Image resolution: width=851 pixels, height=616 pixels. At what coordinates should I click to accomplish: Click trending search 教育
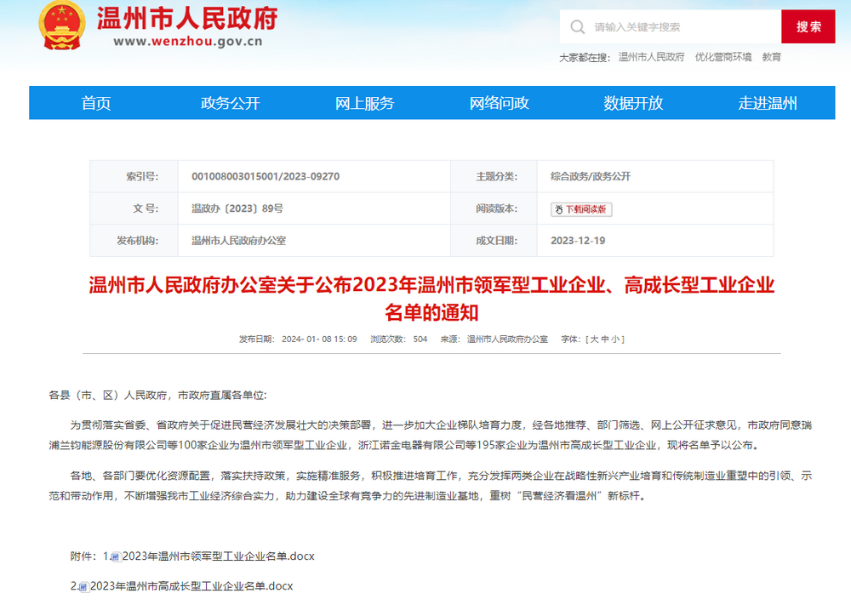tap(771, 57)
